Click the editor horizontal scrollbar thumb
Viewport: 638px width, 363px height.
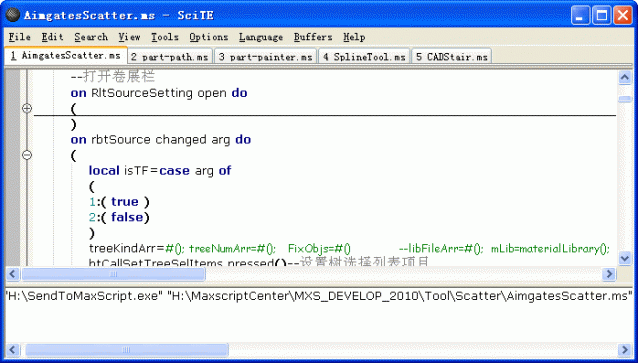(x=114, y=274)
